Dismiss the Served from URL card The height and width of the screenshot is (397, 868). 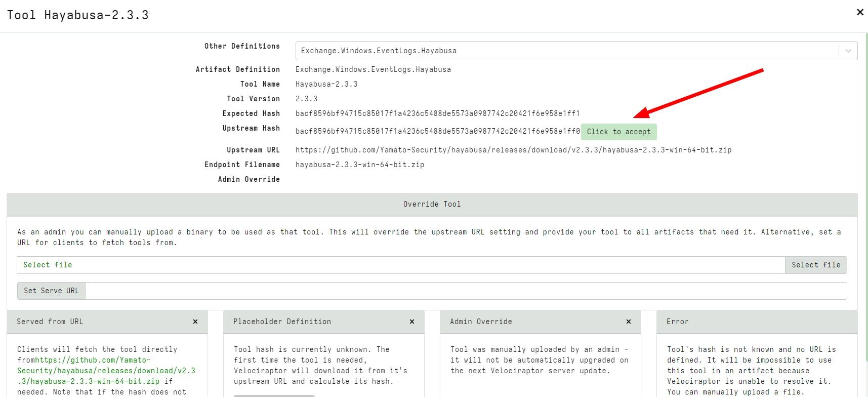point(195,322)
